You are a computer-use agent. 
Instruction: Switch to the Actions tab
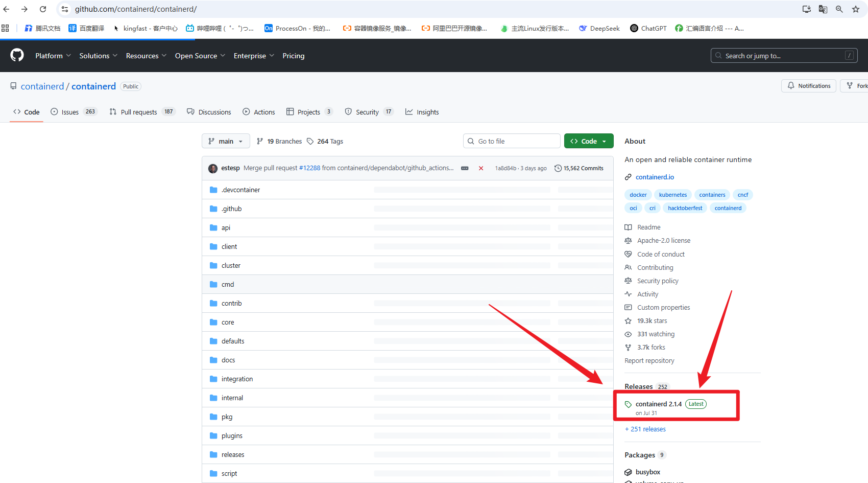tap(259, 112)
